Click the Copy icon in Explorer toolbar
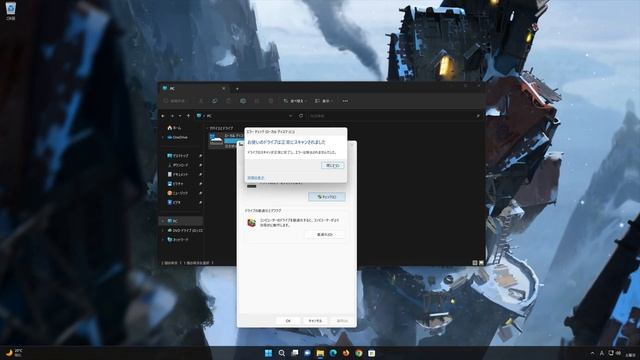The height and width of the screenshot is (360, 640). pos(215,101)
